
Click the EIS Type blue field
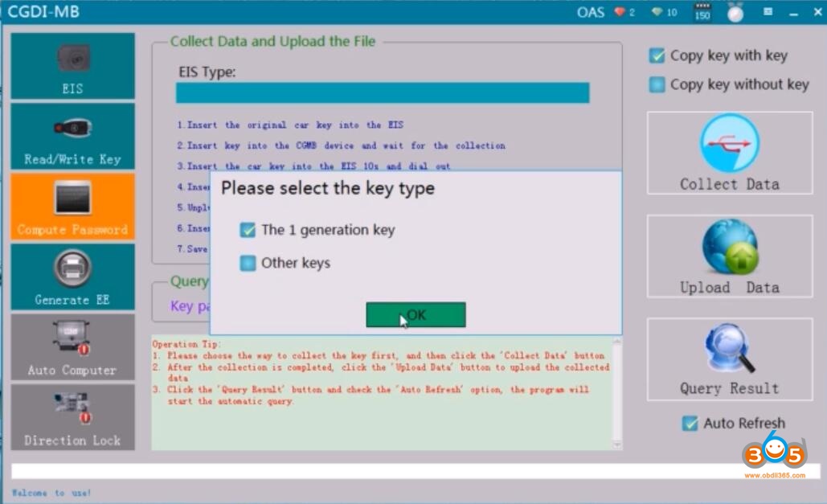click(x=383, y=92)
